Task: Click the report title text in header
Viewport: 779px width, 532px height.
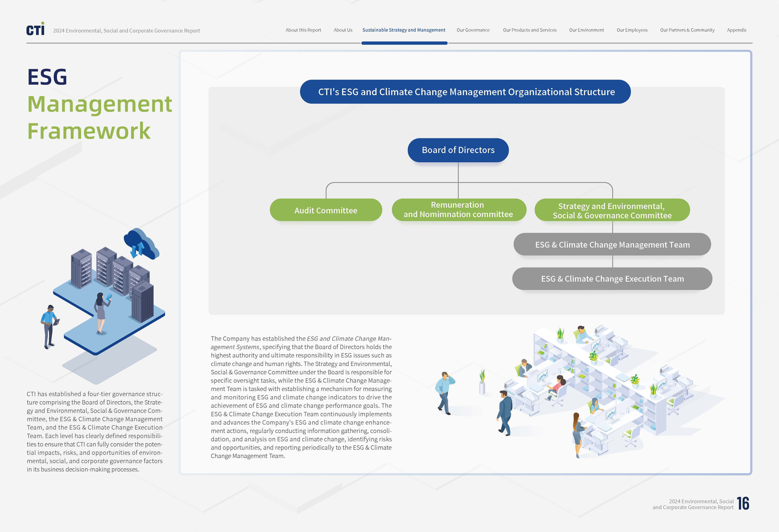Action: 126,31
